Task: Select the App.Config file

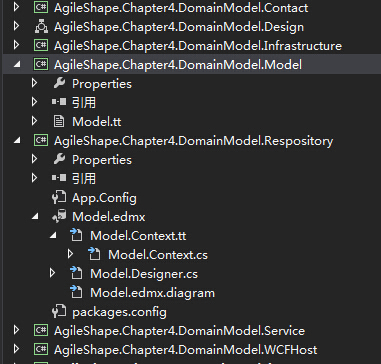Action: [x=104, y=198]
